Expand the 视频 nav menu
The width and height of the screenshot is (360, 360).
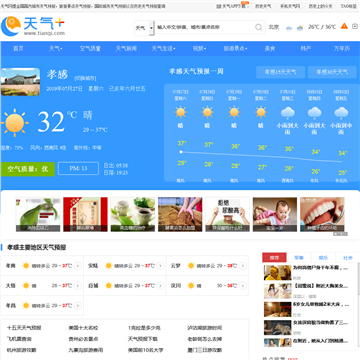(x=199, y=49)
